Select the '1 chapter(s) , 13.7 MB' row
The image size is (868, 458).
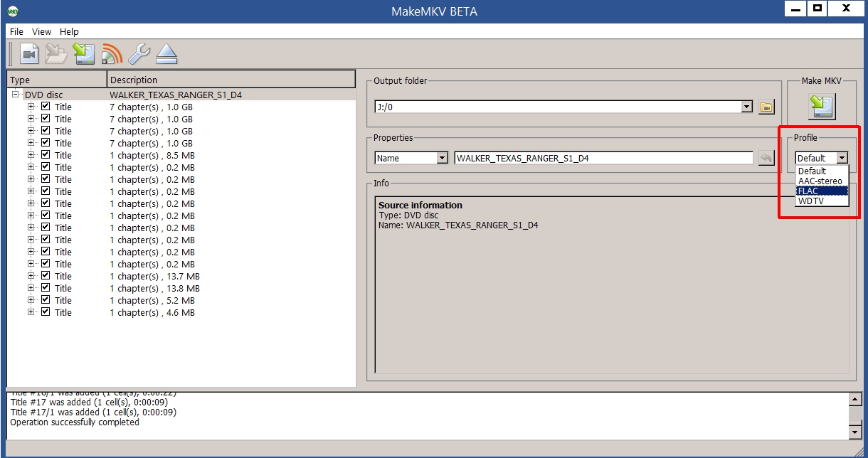pos(181,276)
